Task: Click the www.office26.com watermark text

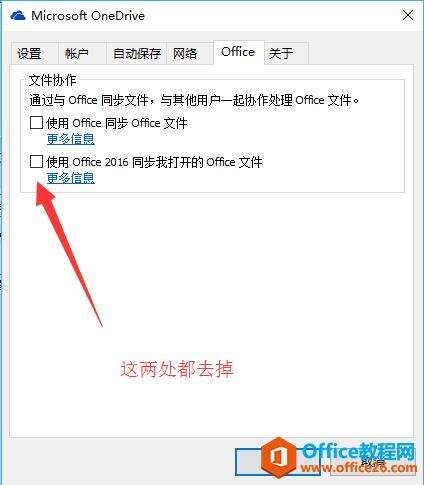Action: [359, 468]
